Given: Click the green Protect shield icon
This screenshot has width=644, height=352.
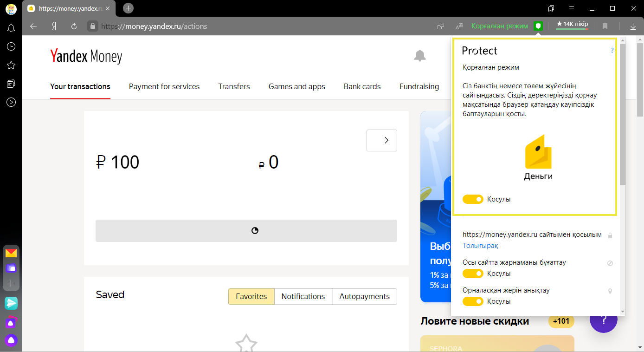Looking at the screenshot, I should tap(538, 26).
